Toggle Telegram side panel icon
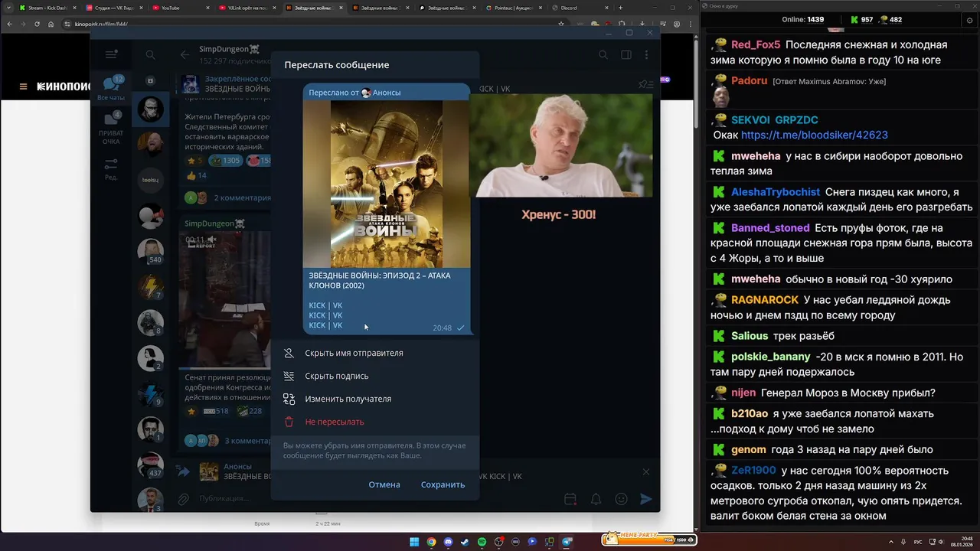This screenshot has height=551, width=980. pos(626,54)
